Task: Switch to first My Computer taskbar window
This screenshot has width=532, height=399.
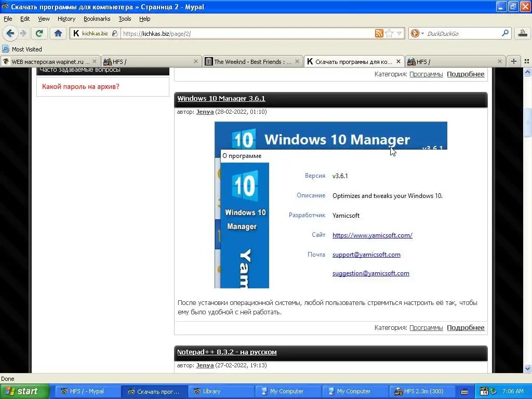Action: point(287,391)
